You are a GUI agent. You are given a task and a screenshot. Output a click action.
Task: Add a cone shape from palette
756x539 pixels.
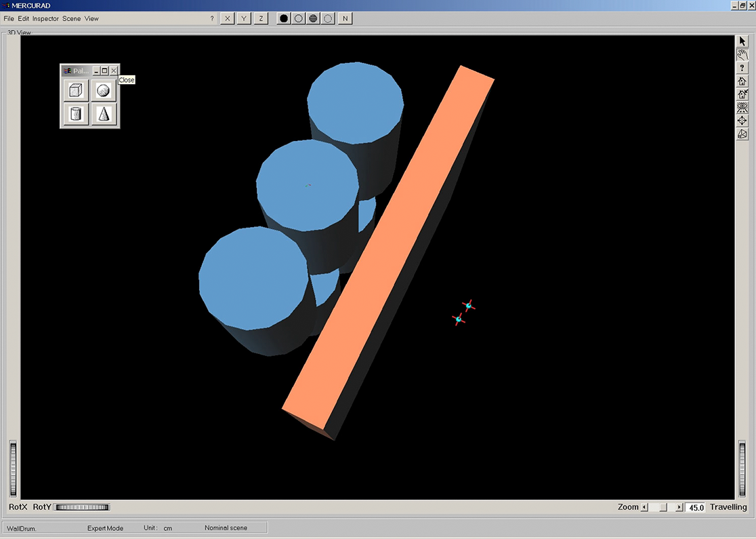coord(103,114)
